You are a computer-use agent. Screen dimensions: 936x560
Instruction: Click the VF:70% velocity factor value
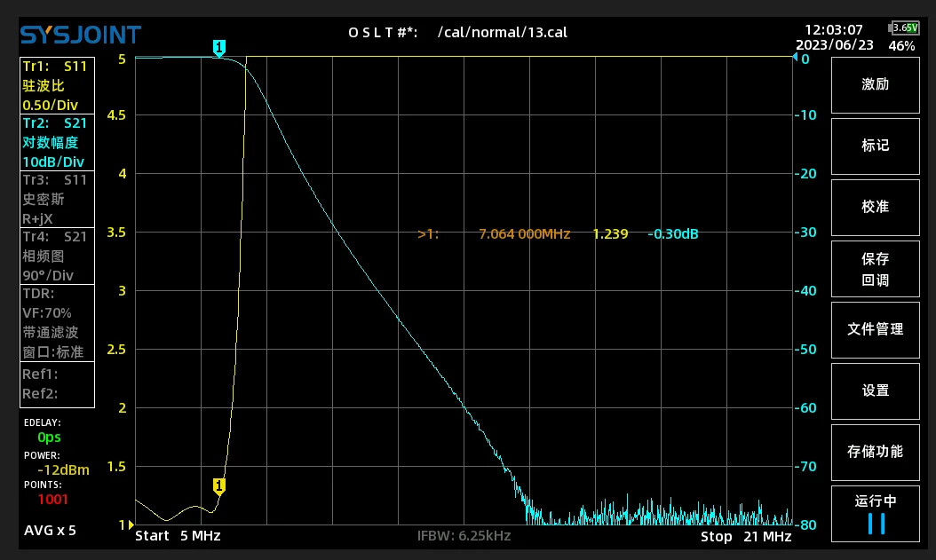(46, 313)
